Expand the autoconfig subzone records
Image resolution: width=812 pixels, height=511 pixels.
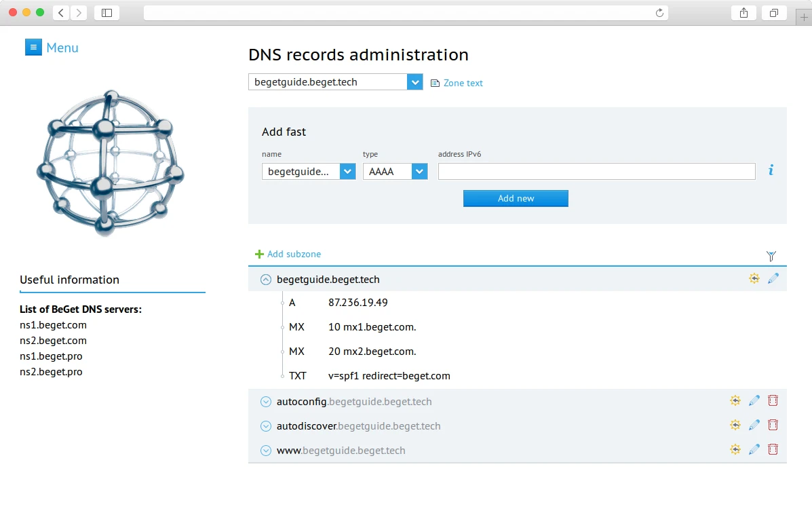pyautogui.click(x=265, y=401)
